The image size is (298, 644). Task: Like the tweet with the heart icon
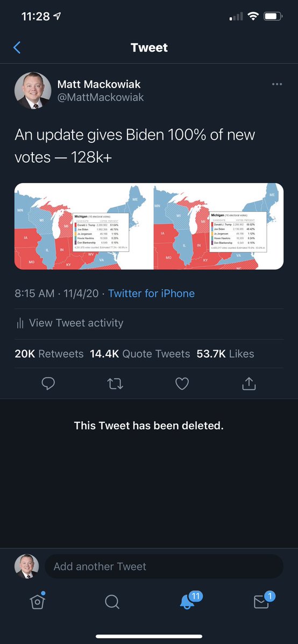182,383
